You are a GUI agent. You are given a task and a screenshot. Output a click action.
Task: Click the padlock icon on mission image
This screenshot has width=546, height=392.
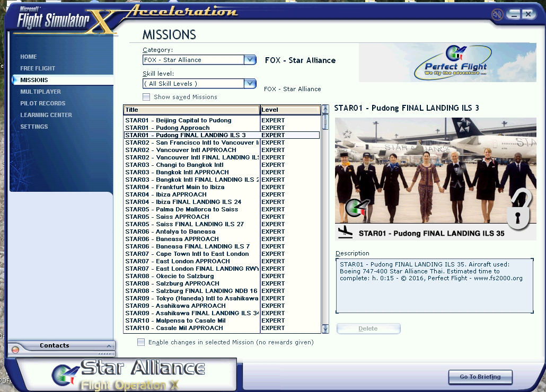[x=519, y=210]
